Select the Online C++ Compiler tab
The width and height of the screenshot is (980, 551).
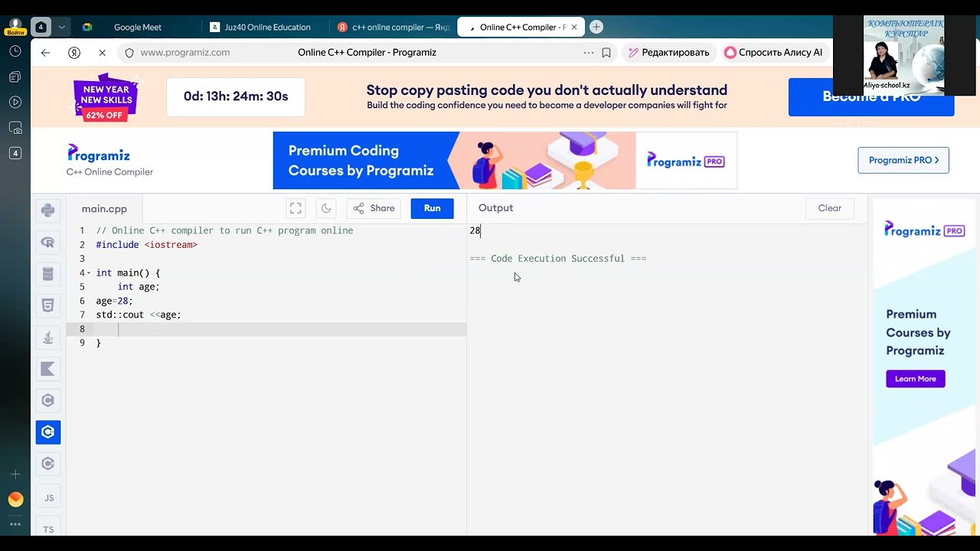[521, 28]
